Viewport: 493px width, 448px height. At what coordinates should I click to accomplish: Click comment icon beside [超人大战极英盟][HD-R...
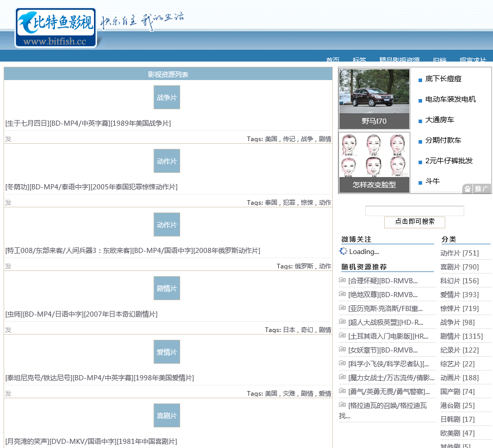click(x=342, y=321)
